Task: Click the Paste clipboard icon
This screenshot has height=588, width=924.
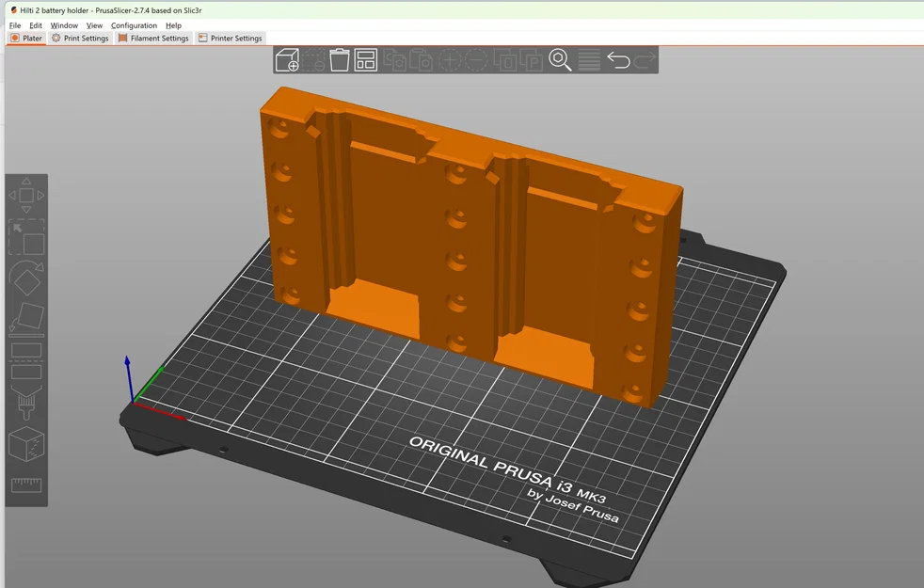Action: pyautogui.click(x=421, y=60)
